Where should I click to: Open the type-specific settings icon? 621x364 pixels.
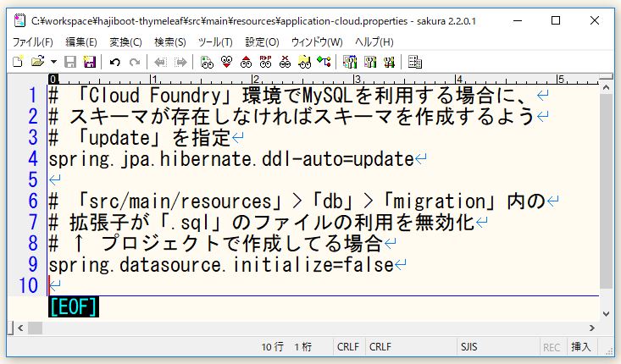[x=370, y=62]
